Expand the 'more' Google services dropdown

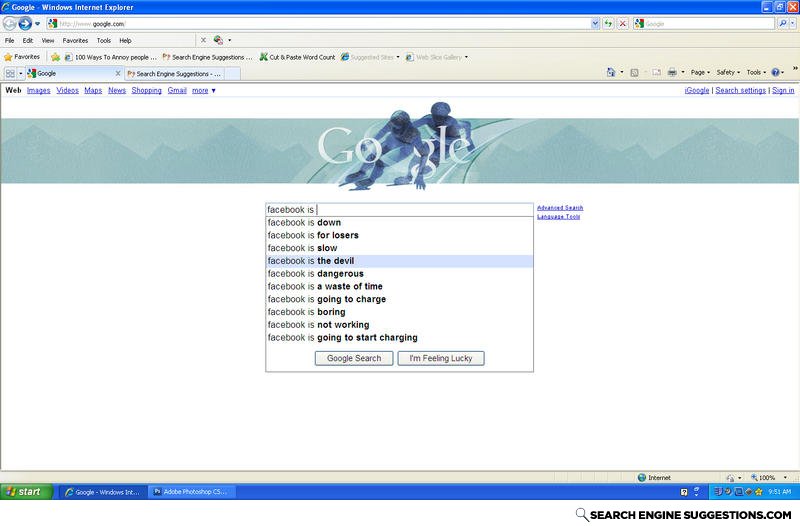click(204, 90)
